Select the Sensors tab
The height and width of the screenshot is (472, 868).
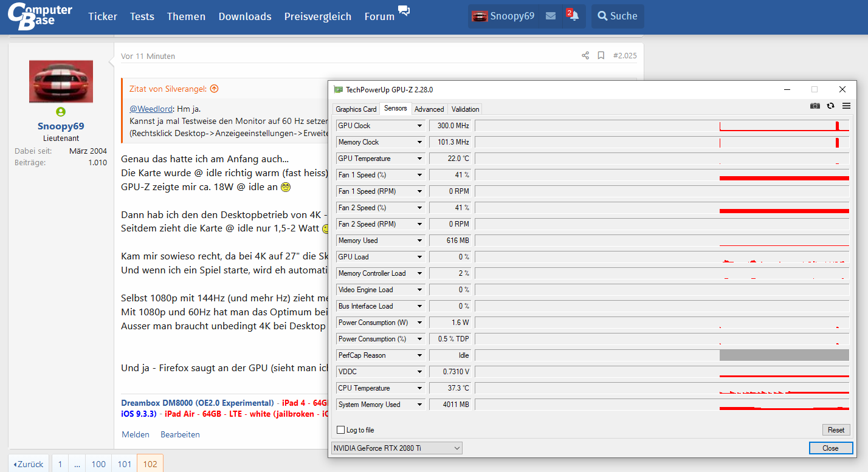[x=396, y=109]
